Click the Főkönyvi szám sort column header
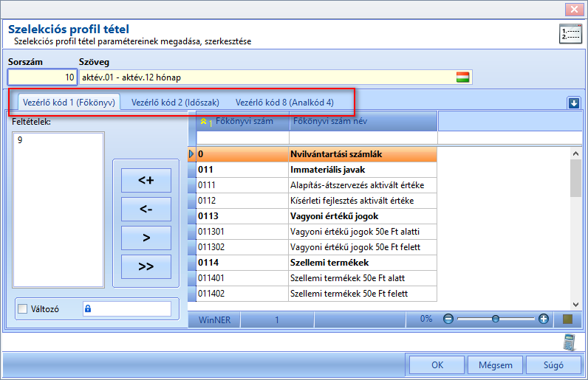The image size is (588, 380). tap(242, 121)
